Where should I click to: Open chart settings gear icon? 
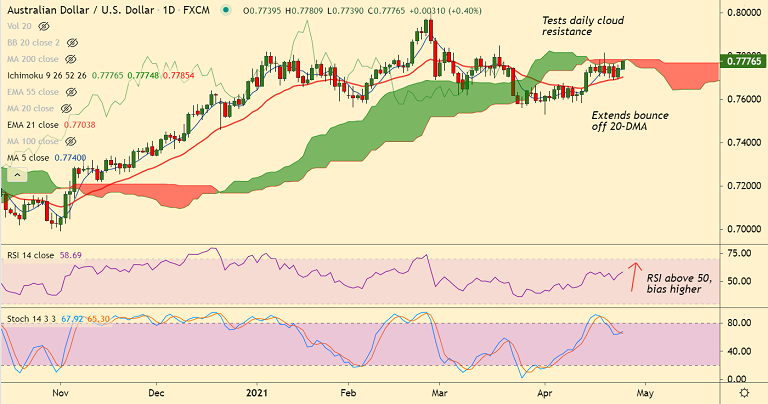[x=744, y=393]
